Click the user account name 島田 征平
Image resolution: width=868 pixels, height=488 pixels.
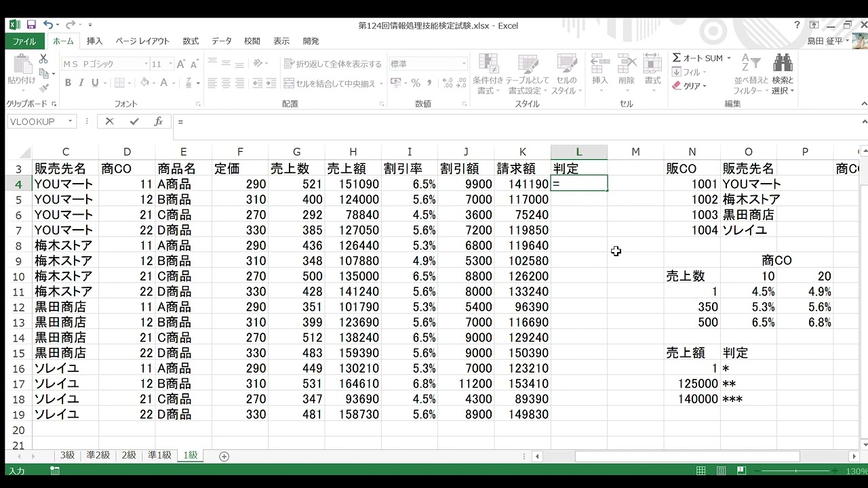[825, 41]
